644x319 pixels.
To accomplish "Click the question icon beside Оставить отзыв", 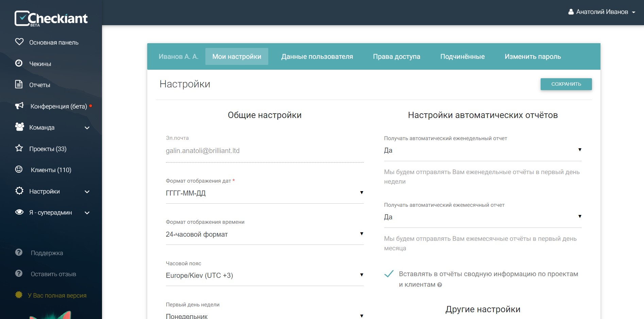I will 19,273.
